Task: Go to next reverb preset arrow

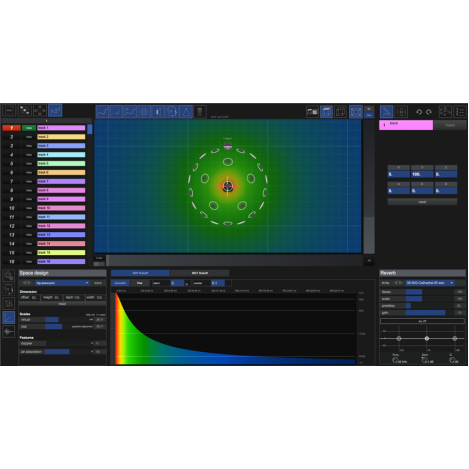Action: tap(401, 283)
